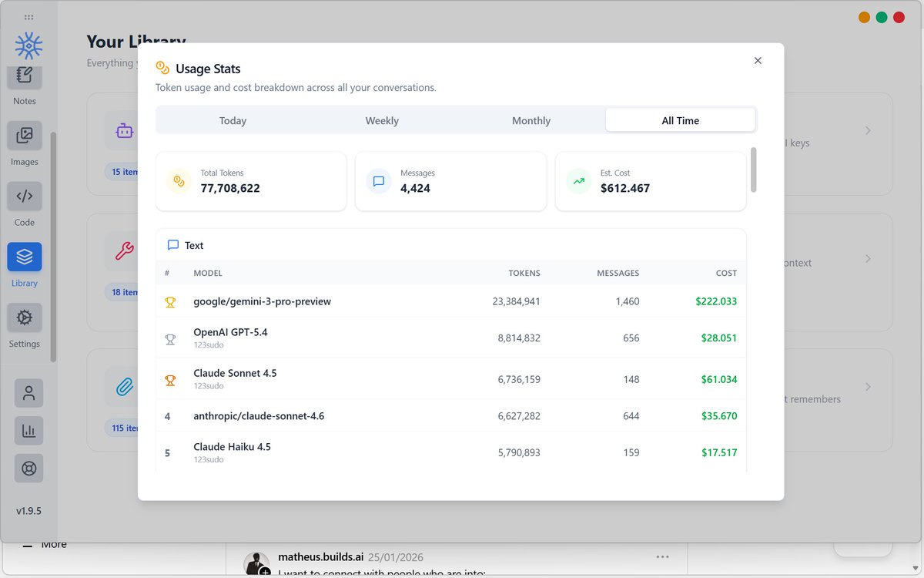Viewport: 924px width, 578px height.
Task: Open the Code section icon
Action: coord(25,197)
